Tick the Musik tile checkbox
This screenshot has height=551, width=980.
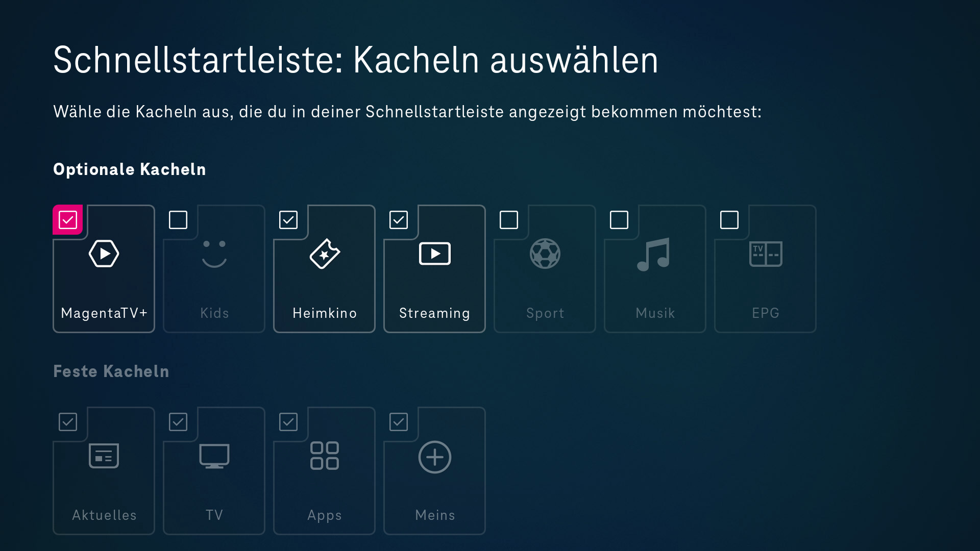619,220
